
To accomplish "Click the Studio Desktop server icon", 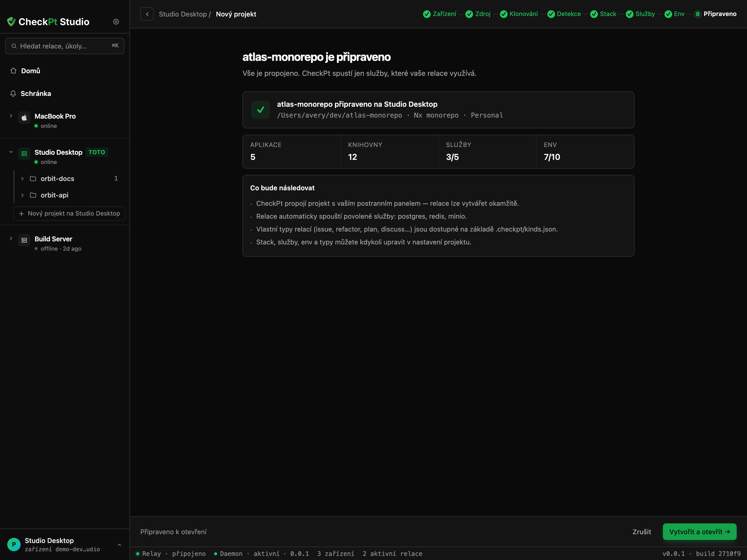I will [24, 154].
